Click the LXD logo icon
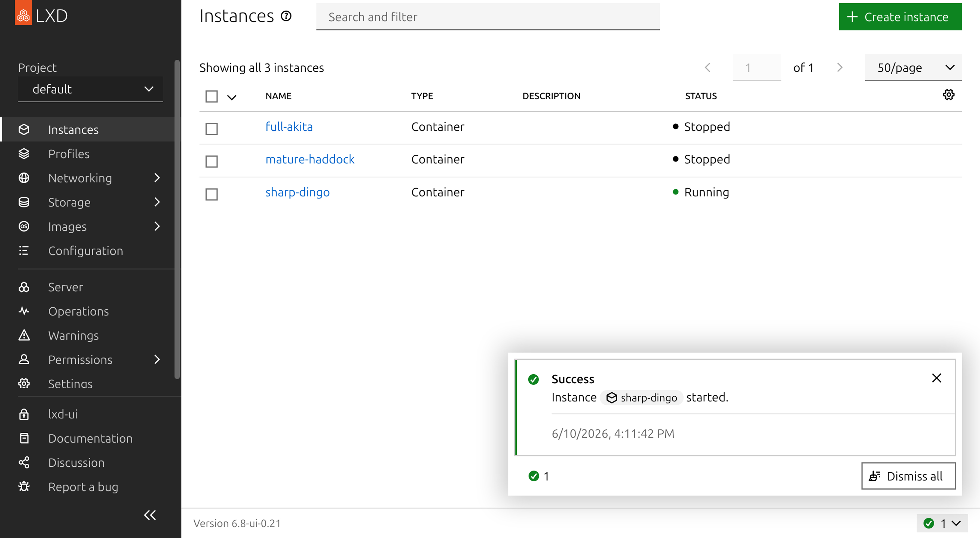The width and height of the screenshot is (980, 538). pos(24,13)
